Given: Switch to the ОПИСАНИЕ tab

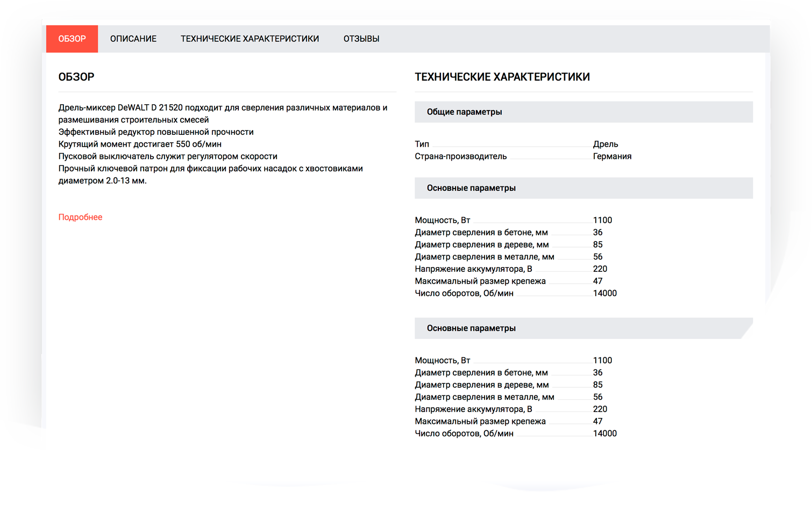Looking at the screenshot, I should click(133, 39).
